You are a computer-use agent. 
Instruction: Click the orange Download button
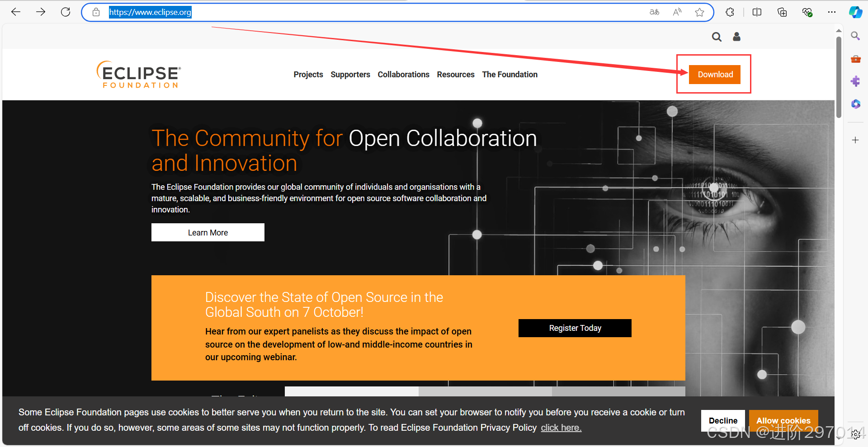(715, 75)
